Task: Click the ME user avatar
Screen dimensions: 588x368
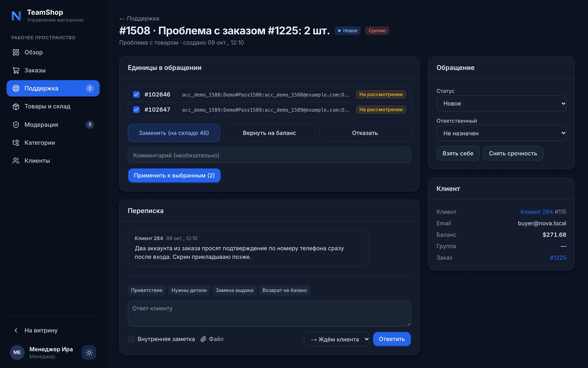Action: (17, 352)
